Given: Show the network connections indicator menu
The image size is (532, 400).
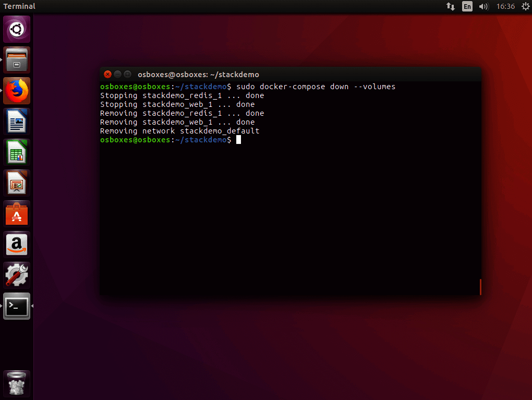Looking at the screenshot, I should (x=451, y=6).
